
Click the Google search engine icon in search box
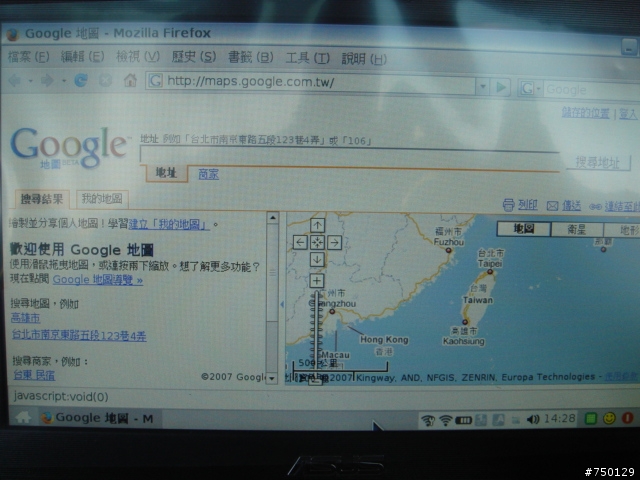click(527, 88)
